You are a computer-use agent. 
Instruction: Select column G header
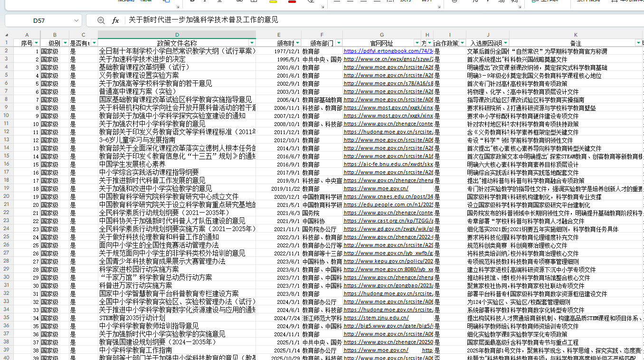click(382, 35)
